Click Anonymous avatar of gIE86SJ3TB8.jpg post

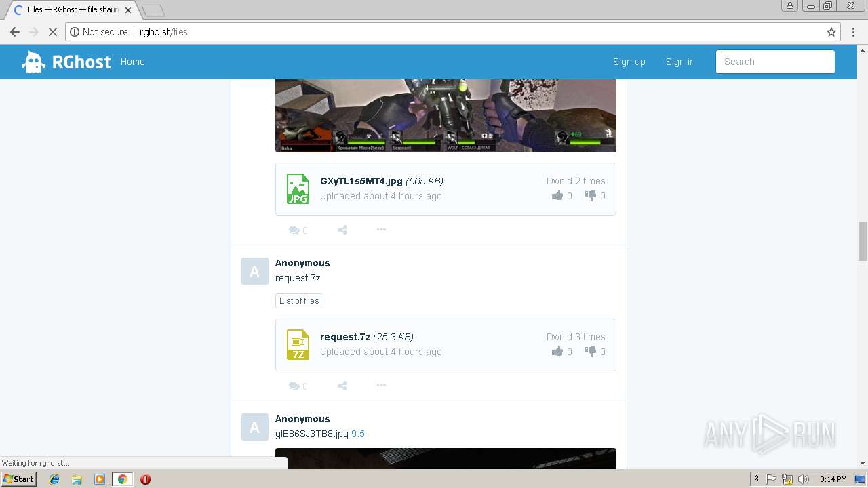[254, 427]
